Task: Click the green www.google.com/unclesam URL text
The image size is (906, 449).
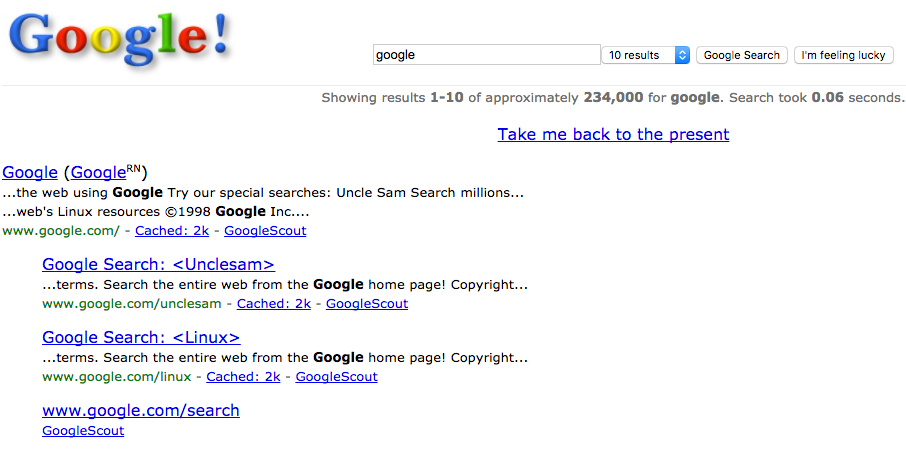Action: click(131, 304)
